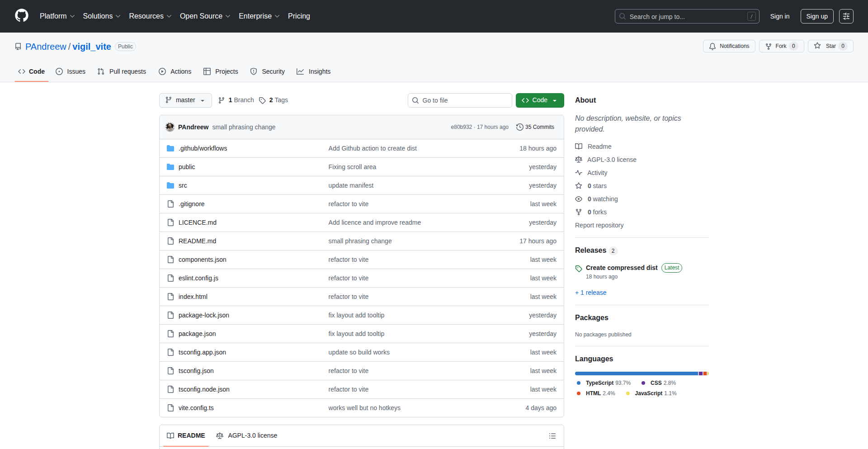The width and height of the screenshot is (868, 449).
Task: Open the src folder
Action: tap(183, 185)
